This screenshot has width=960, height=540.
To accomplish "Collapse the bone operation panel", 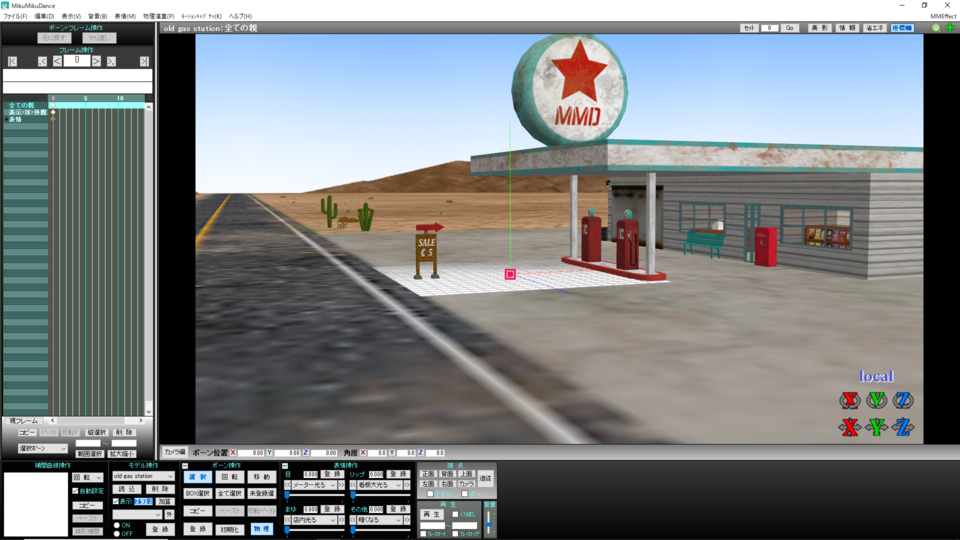I will [185, 466].
